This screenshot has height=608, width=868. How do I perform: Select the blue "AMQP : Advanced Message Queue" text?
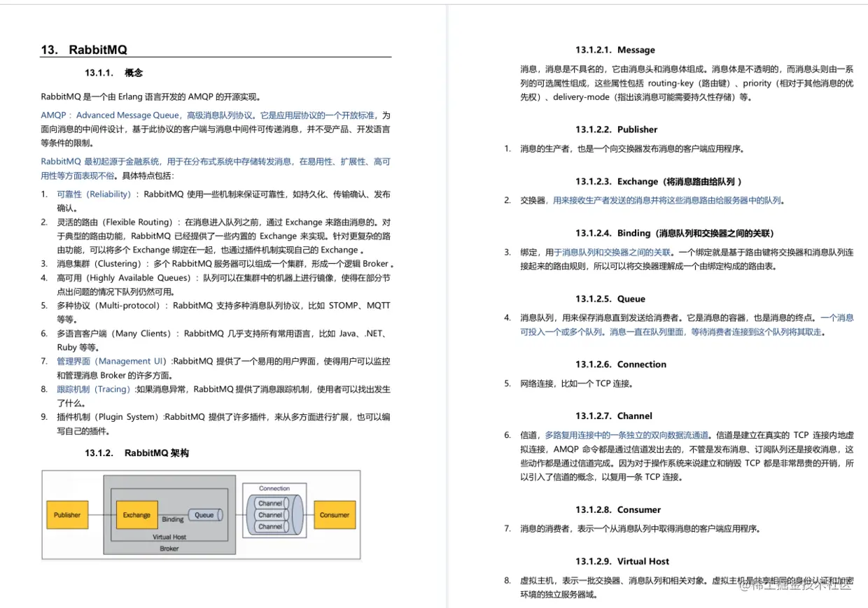tap(111, 115)
